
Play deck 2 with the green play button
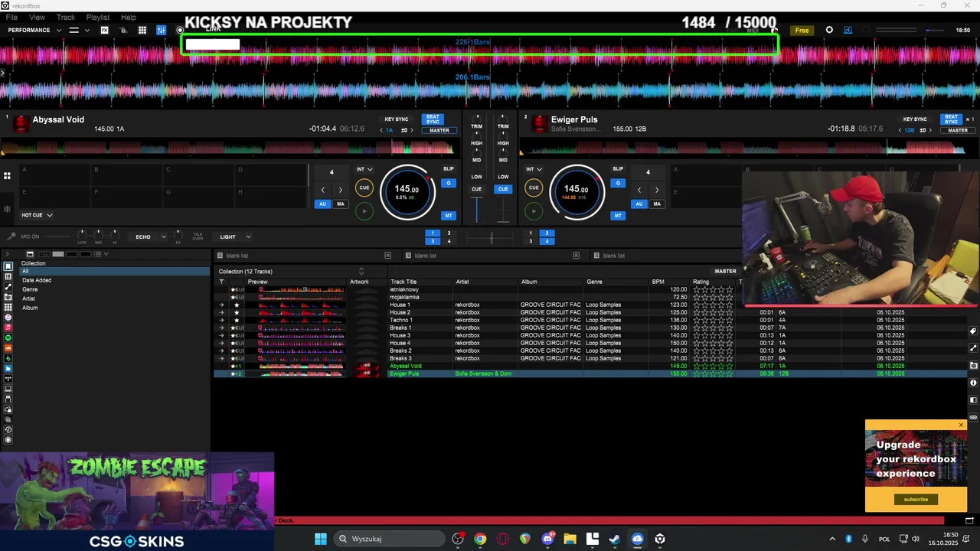pyautogui.click(x=534, y=211)
